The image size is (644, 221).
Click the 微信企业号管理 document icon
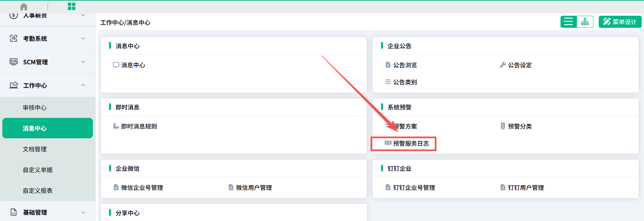116,188
